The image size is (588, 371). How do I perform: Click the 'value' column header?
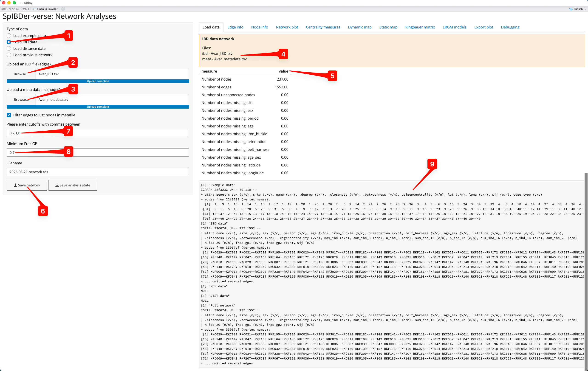[x=283, y=71]
